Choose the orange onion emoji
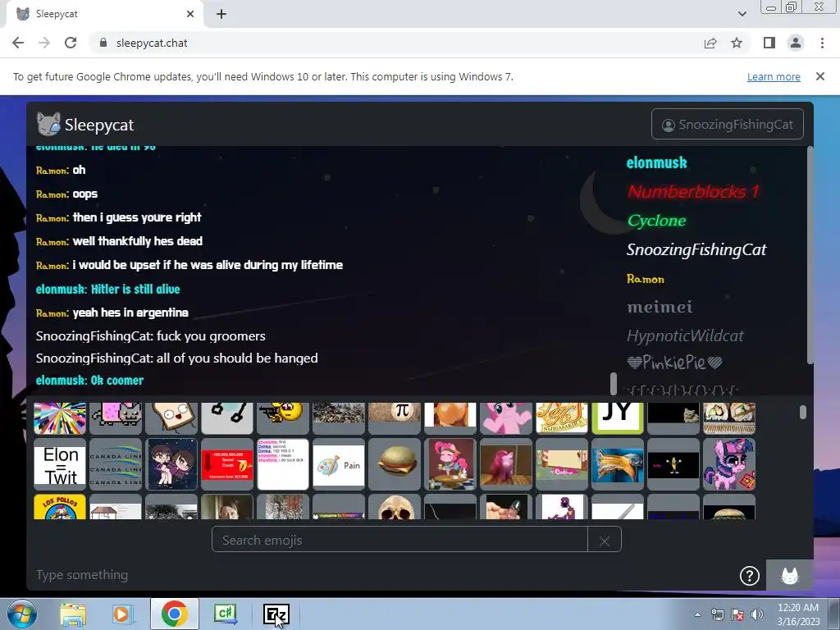 pyautogui.click(x=450, y=418)
